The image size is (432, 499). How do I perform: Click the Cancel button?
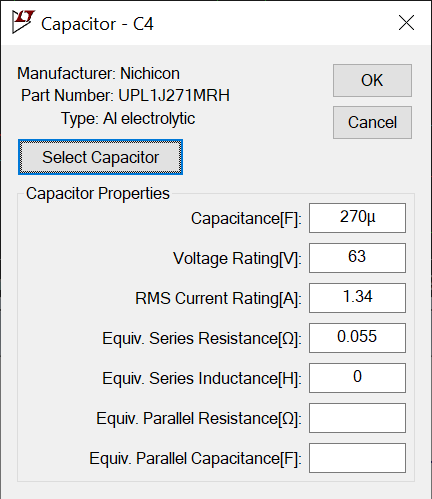[372, 122]
